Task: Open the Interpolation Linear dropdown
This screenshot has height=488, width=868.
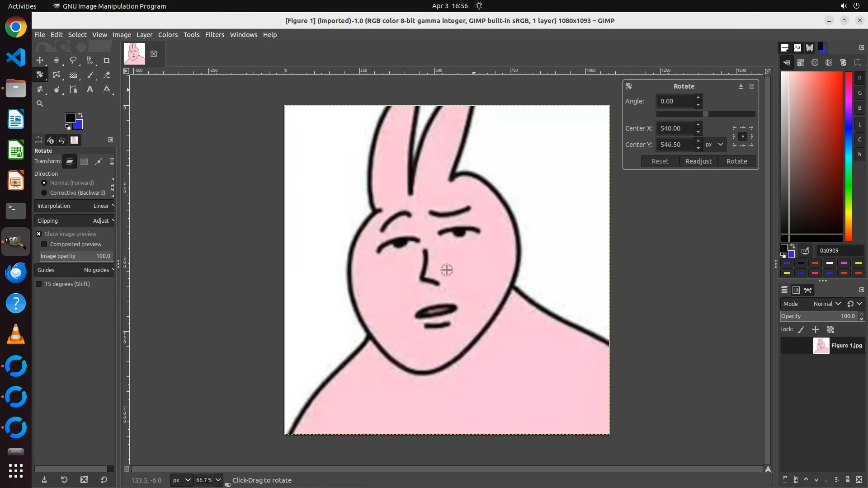Action: pos(75,206)
